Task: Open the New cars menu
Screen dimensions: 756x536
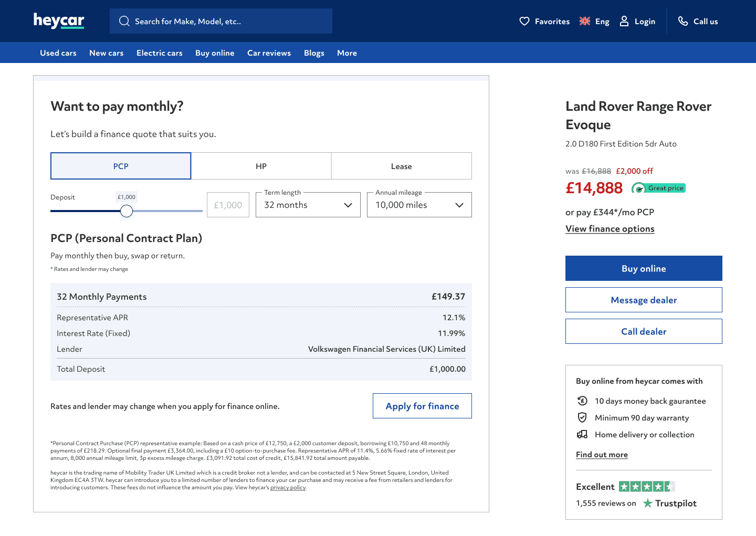Action: point(107,53)
